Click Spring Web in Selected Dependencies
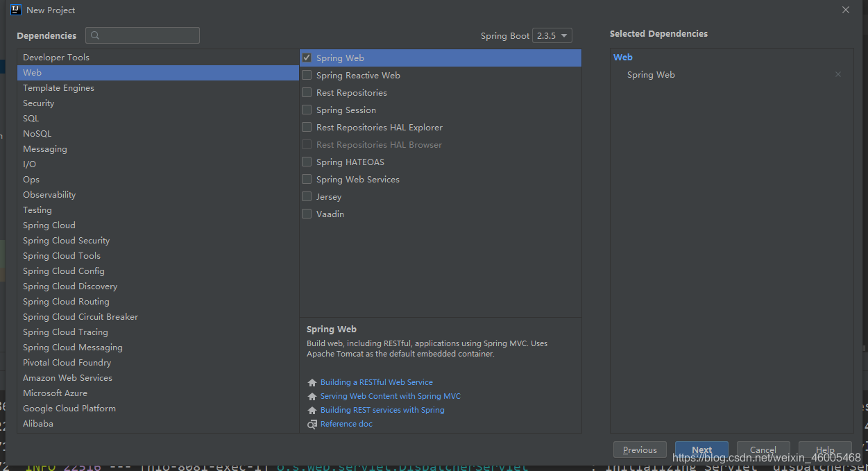The image size is (868, 471). coord(651,75)
